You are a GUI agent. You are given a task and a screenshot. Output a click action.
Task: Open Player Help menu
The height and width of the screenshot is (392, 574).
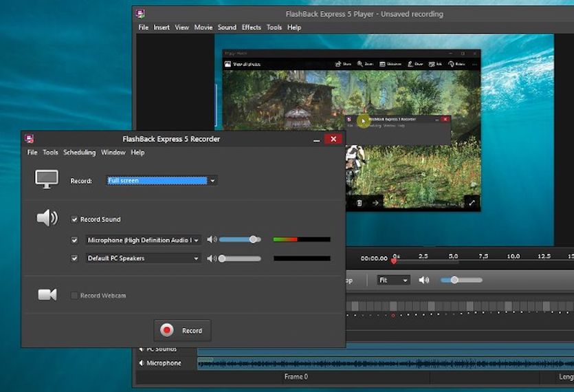[294, 28]
